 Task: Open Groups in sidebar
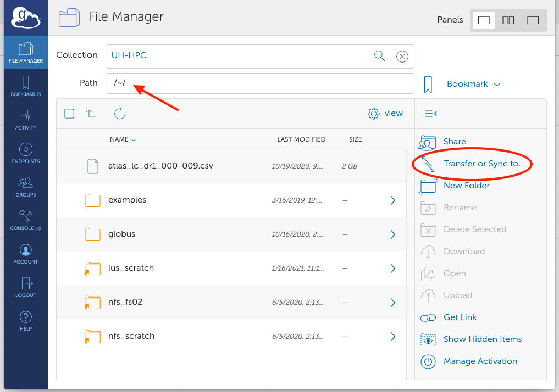point(26,187)
